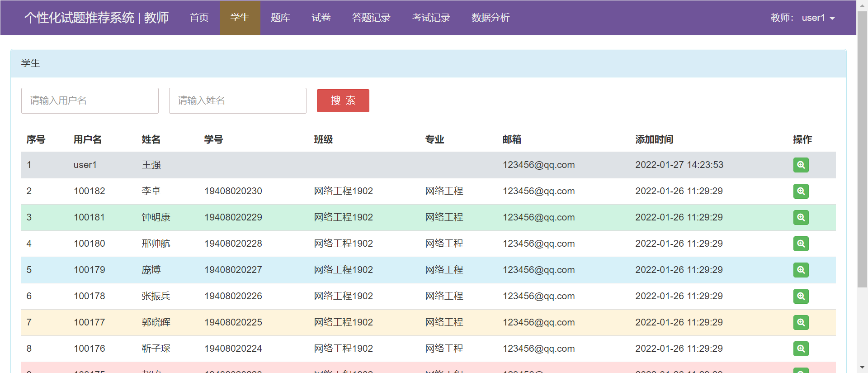
Task: Click the 用户名 column header
Action: click(x=88, y=139)
